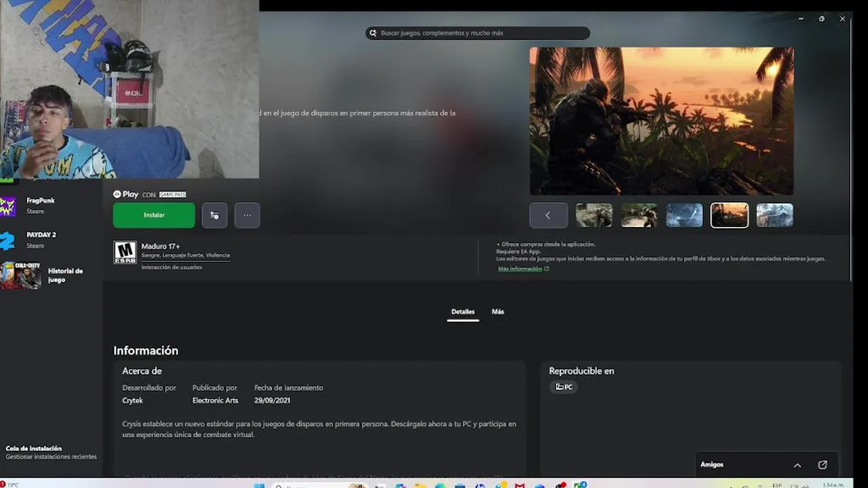Go to previous screenshot with left arrow
868x488 pixels.
tap(548, 216)
